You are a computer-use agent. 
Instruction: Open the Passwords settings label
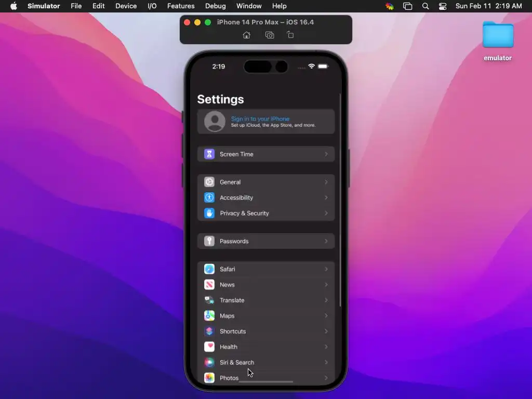(x=234, y=241)
